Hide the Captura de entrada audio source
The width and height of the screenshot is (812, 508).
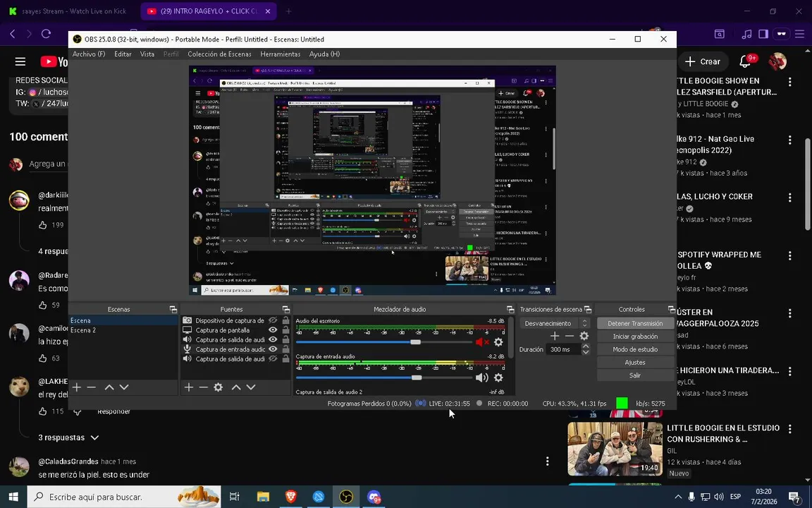272,349
